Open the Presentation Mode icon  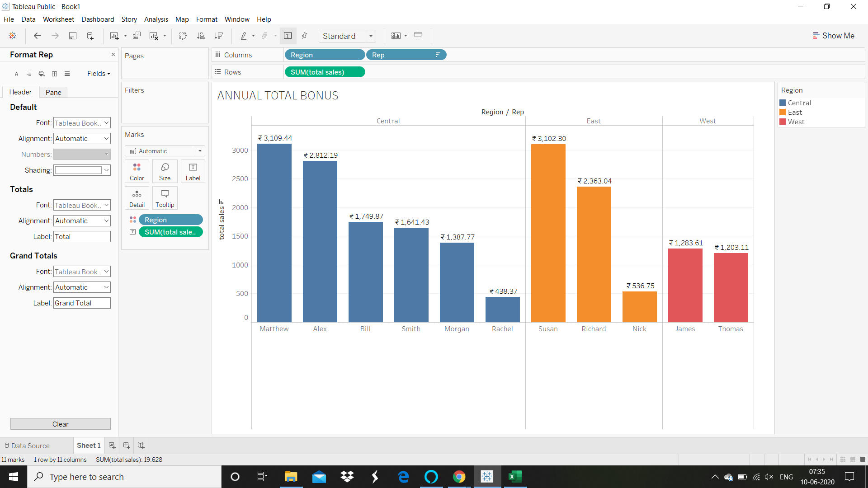coord(418,36)
